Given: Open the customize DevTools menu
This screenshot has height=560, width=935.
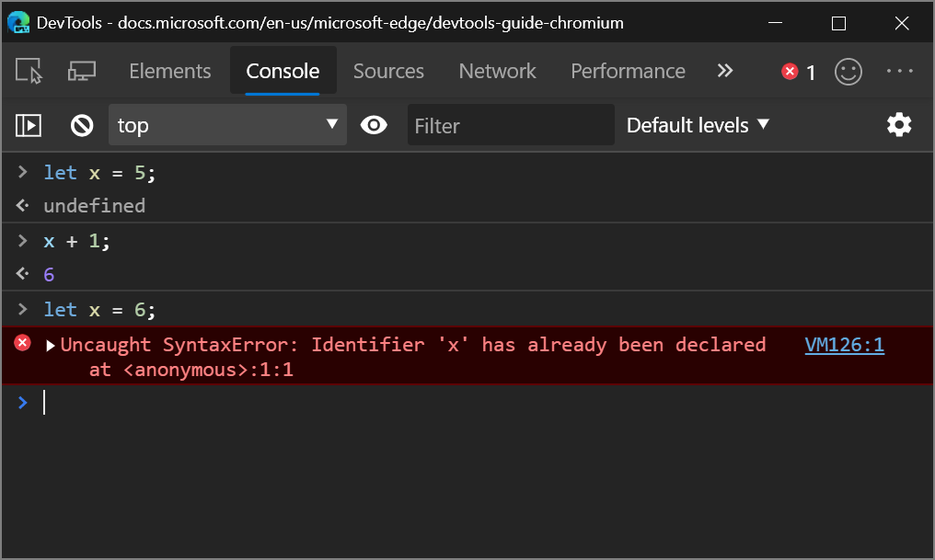Looking at the screenshot, I should [899, 71].
